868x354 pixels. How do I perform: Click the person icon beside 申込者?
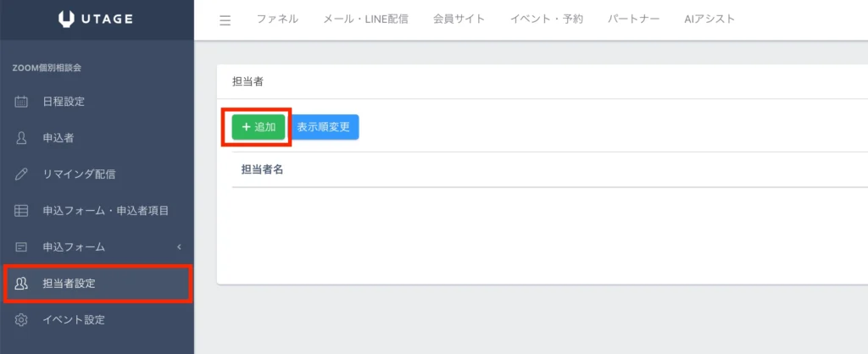[x=21, y=138]
